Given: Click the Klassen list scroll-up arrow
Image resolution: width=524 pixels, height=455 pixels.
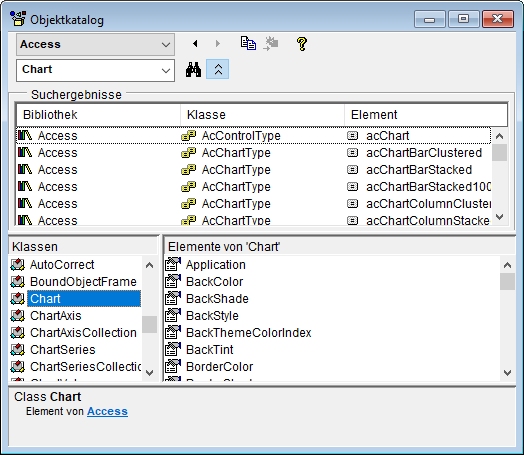Looking at the screenshot, I should (150, 265).
